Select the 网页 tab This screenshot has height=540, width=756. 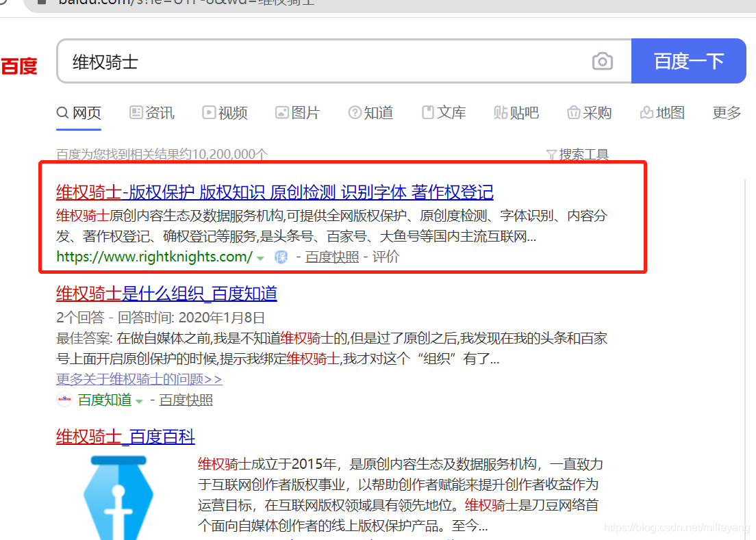coord(79,113)
